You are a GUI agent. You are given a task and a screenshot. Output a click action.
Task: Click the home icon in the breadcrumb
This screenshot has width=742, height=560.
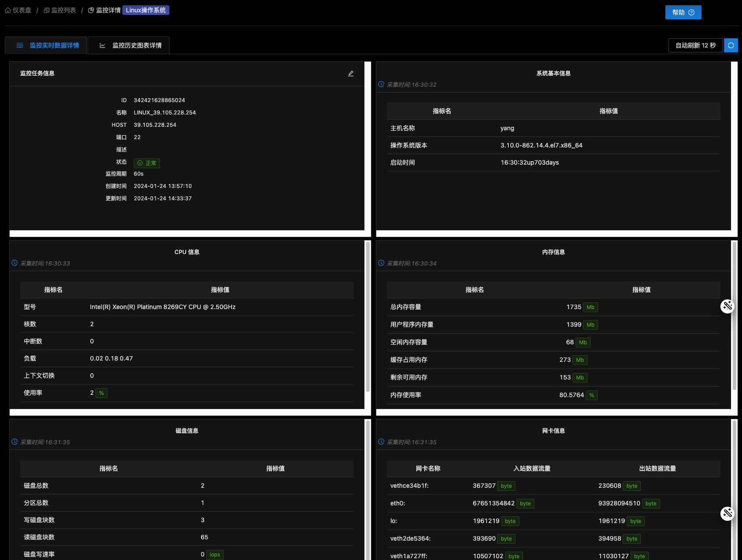coord(8,10)
